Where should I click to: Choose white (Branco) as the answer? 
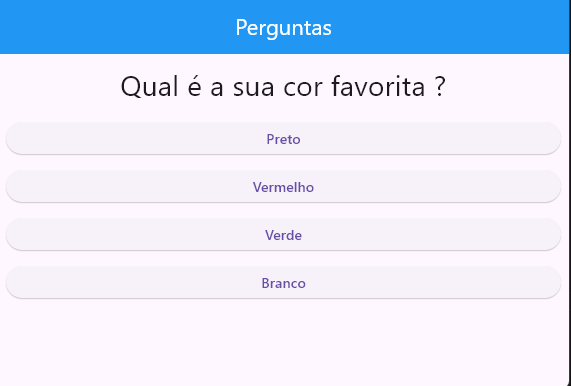click(x=283, y=283)
